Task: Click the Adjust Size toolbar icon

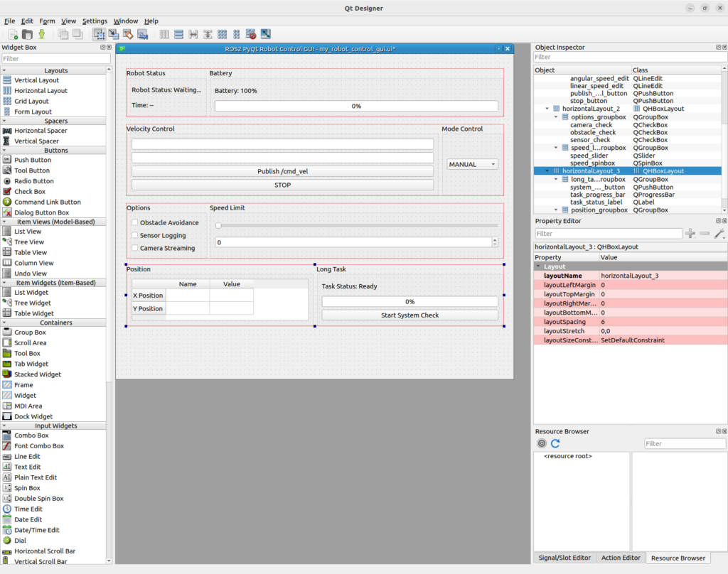Action: click(x=266, y=34)
